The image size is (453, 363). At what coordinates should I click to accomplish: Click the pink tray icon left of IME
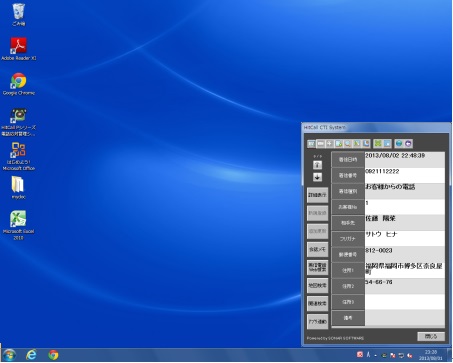click(x=360, y=355)
